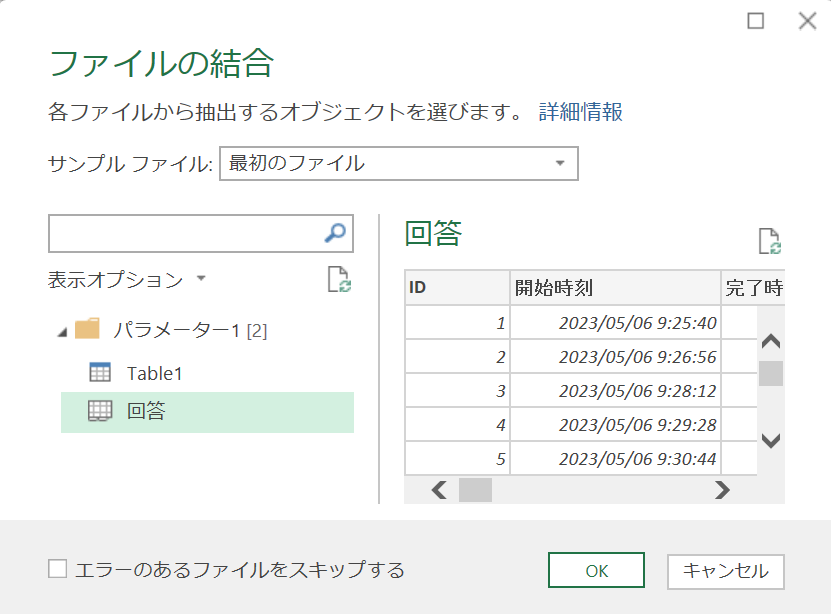Confirm with the OK button
Viewport: 831px width, 614px height.
[x=596, y=570]
